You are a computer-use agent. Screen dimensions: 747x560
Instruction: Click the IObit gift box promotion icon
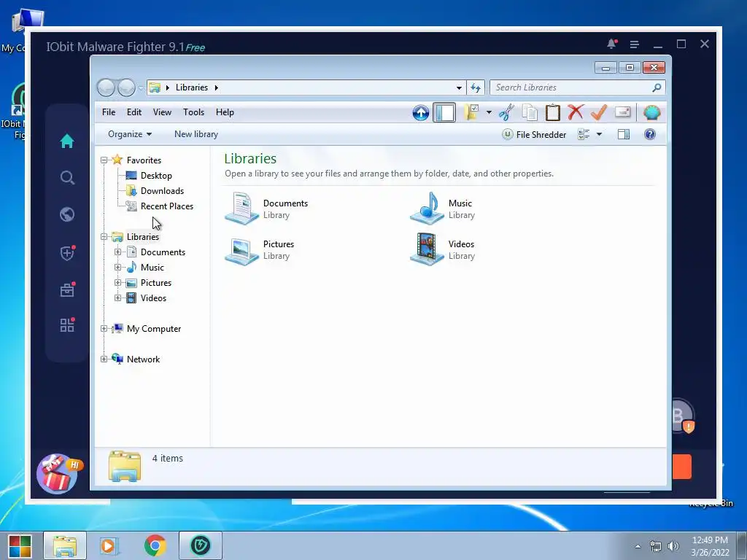click(58, 474)
